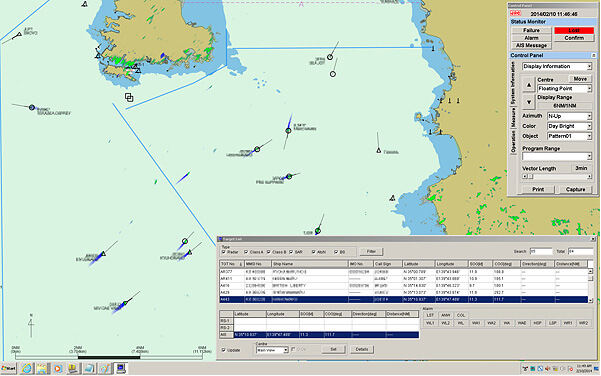601x376 pixels.
Task: Collapse the Control Panel section header arrow
Action: [x=593, y=55]
